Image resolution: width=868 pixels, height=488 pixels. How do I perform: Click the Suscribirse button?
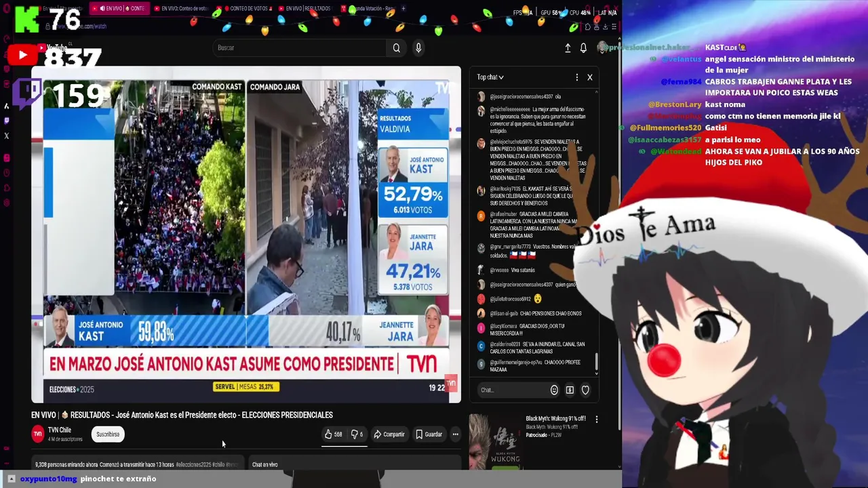point(108,434)
